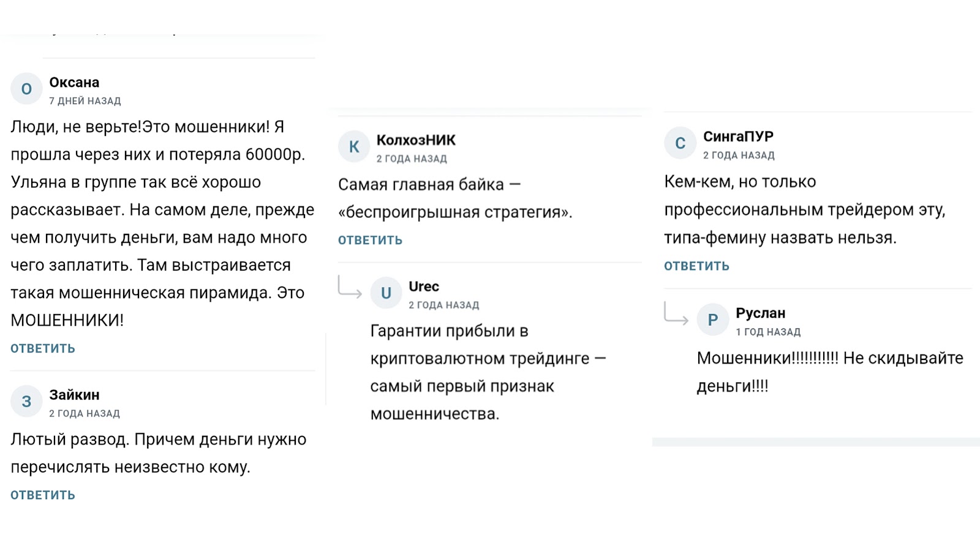Click Urec's avatar with letter U
The height and width of the screenshot is (551, 980).
386,293
